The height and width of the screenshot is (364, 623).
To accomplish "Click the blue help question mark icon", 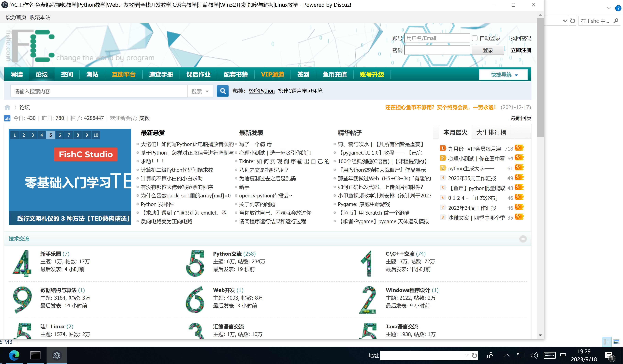I will click(x=618, y=8).
